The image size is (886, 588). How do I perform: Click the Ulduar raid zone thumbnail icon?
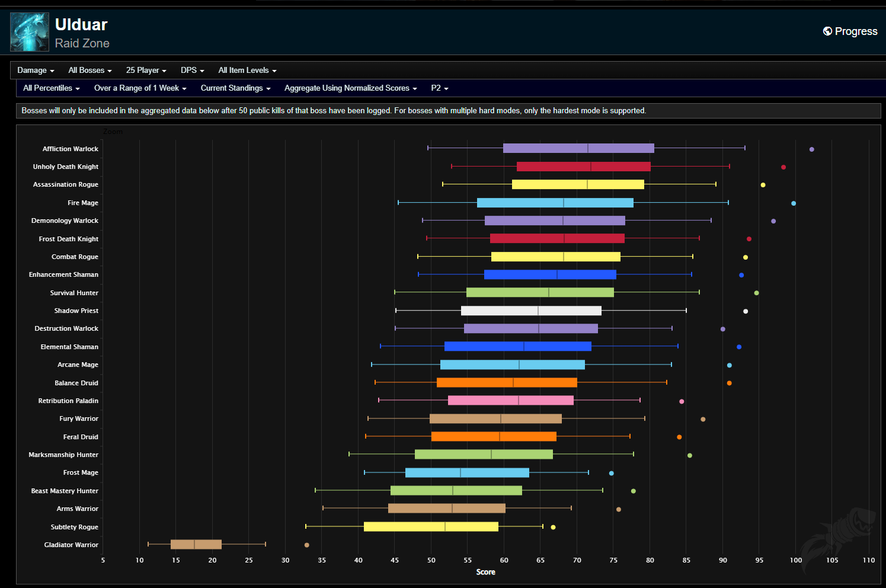30,32
